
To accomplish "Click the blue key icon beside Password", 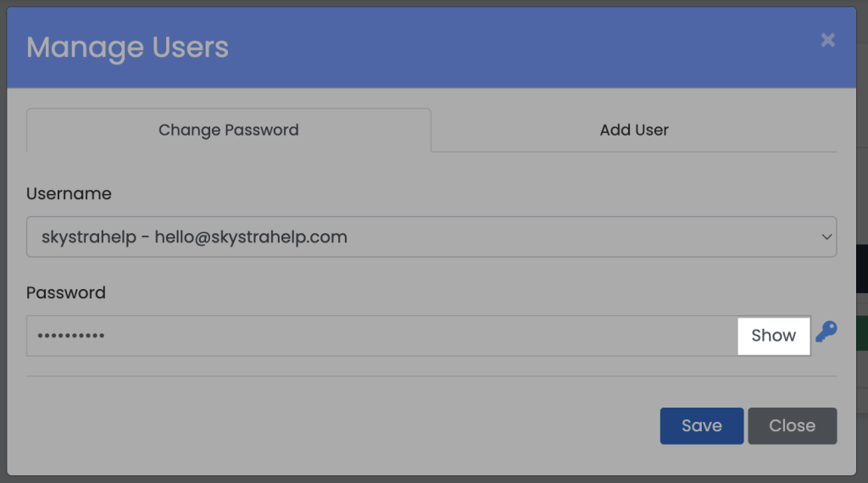I will 826,332.
